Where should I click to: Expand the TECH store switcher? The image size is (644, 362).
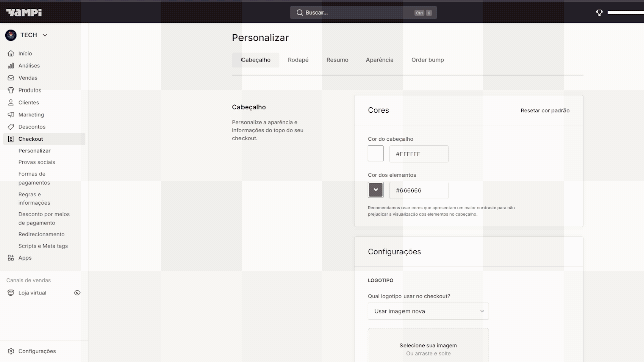point(45,35)
